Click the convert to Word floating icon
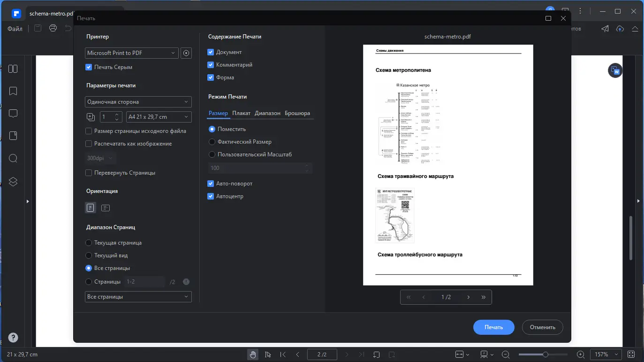The height and width of the screenshot is (362, 644). click(614, 71)
